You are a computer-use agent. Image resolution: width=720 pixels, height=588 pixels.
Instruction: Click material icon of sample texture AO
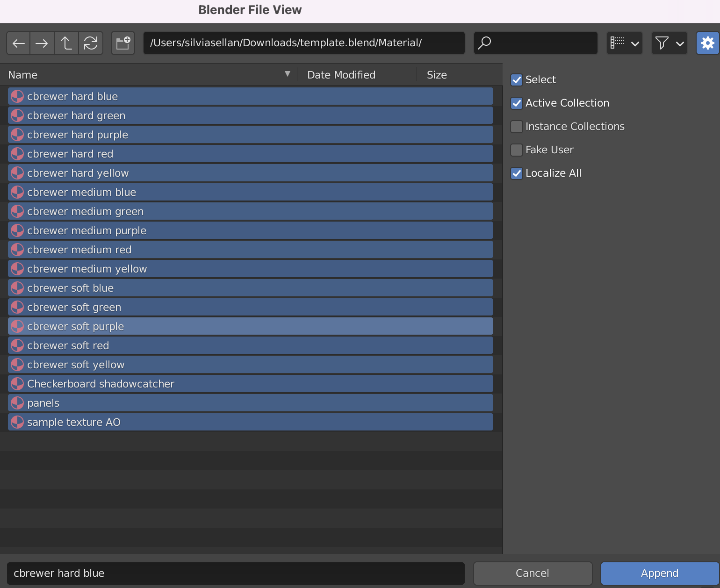17,422
